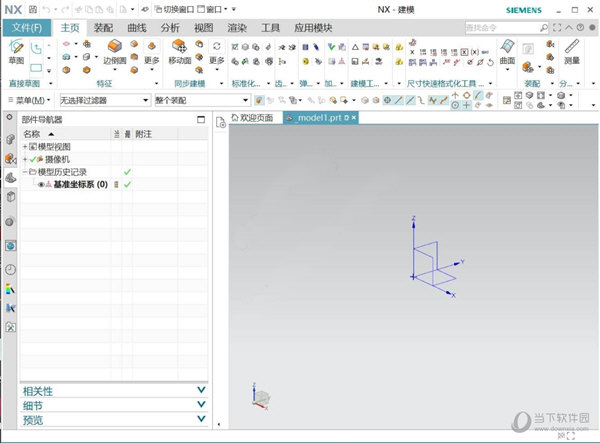This screenshot has height=443, width=600.
Task: Switch to the 应用模块 ribbon tab
Action: tap(313, 28)
